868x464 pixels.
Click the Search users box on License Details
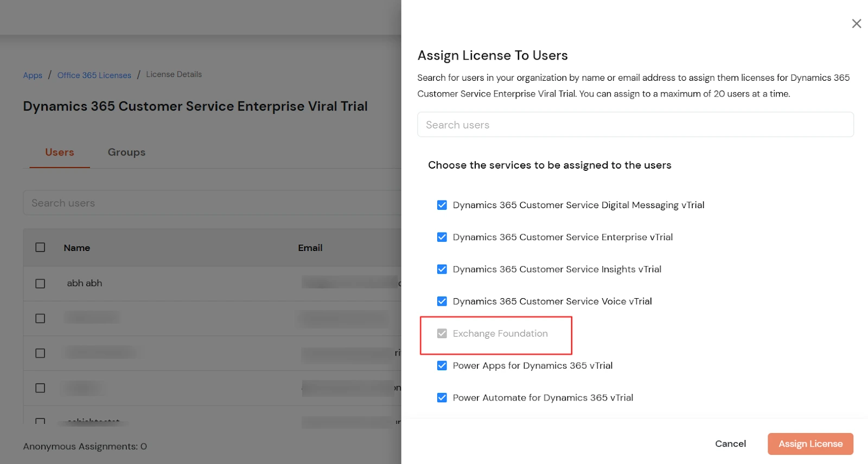tap(212, 203)
